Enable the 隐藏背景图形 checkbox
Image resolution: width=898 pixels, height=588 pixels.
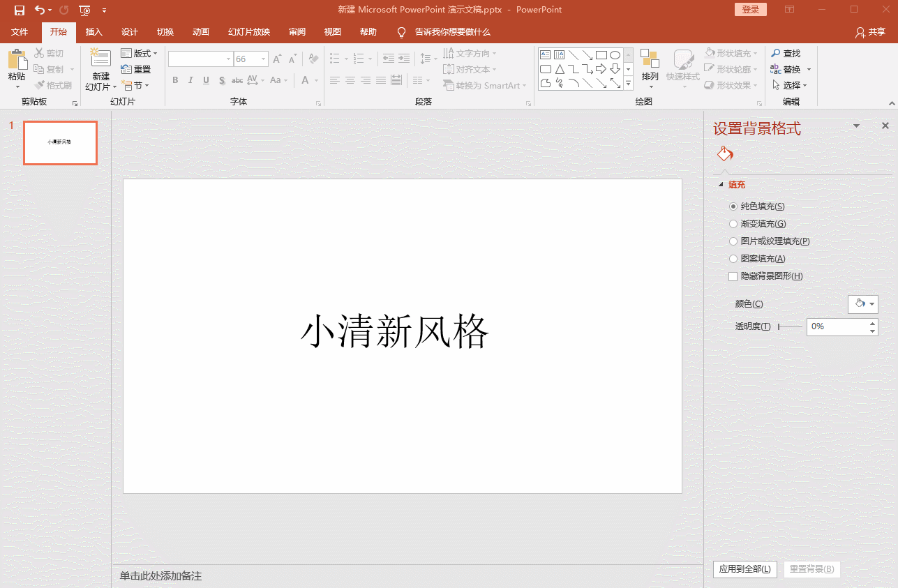pos(733,276)
